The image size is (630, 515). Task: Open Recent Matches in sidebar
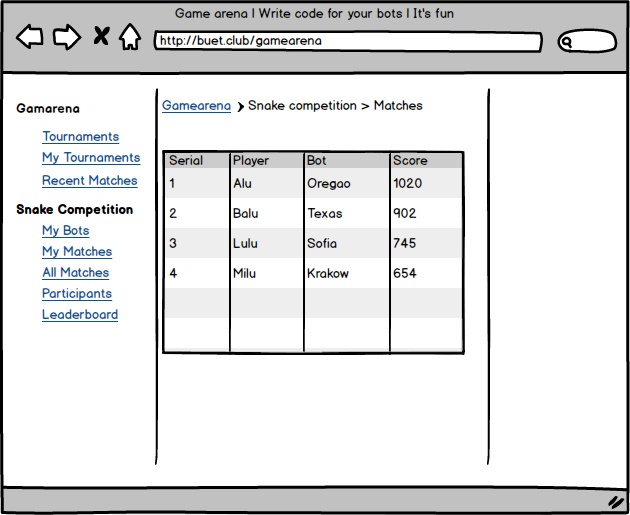[x=90, y=181]
